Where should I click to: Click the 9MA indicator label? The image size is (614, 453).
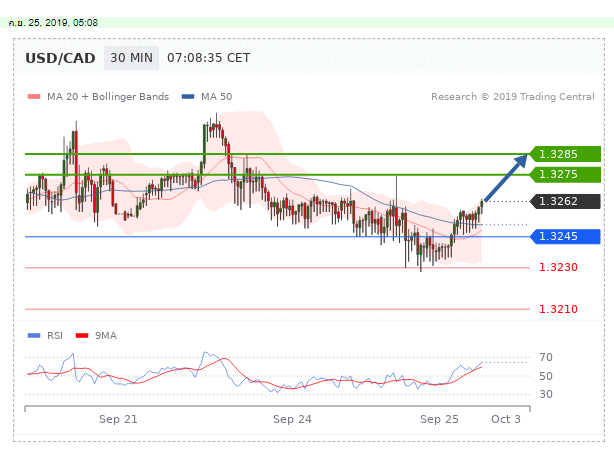pyautogui.click(x=106, y=336)
